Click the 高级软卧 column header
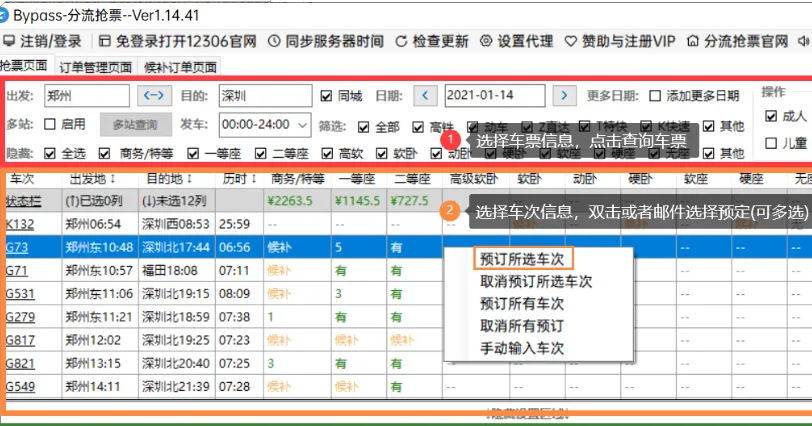The height and width of the screenshot is (426, 812). coord(476,179)
